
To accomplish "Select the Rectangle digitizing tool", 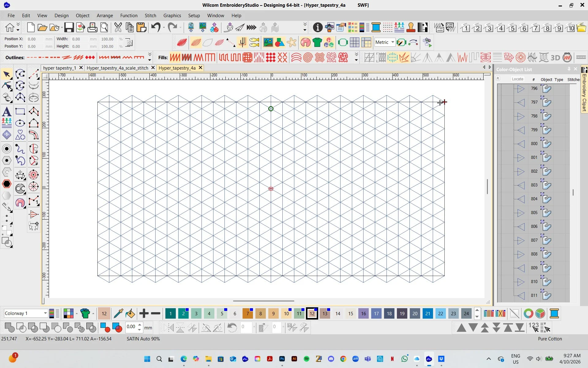I will click(20, 111).
